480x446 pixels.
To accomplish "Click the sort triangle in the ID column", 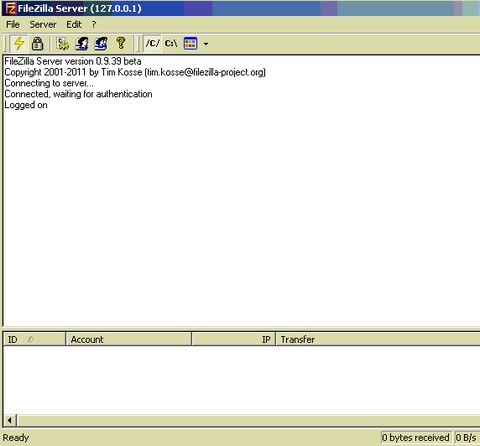I will pyautogui.click(x=31, y=339).
